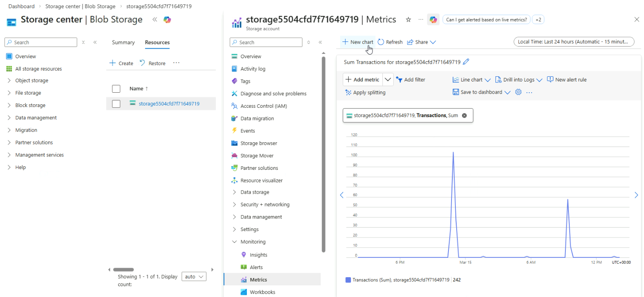Open chart settings gear icon
This screenshot has width=644, height=297.
[x=518, y=92]
